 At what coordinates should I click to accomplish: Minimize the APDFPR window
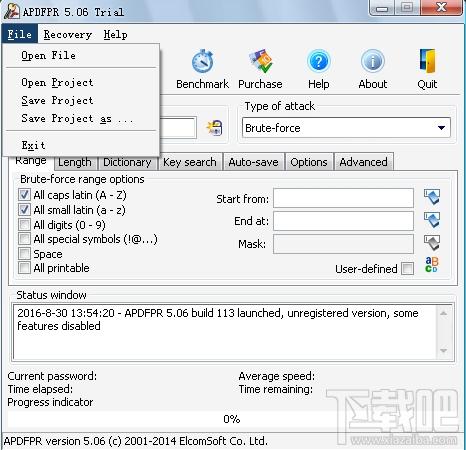click(x=382, y=8)
